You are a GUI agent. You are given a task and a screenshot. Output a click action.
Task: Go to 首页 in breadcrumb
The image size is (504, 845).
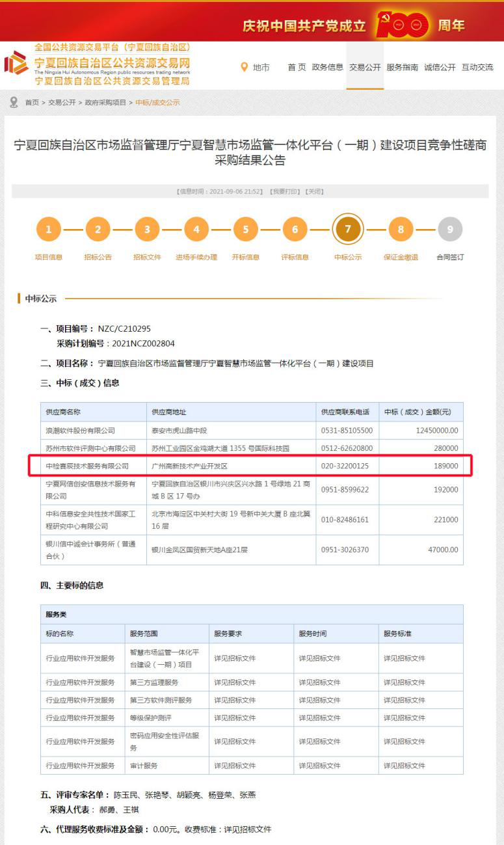point(32,103)
